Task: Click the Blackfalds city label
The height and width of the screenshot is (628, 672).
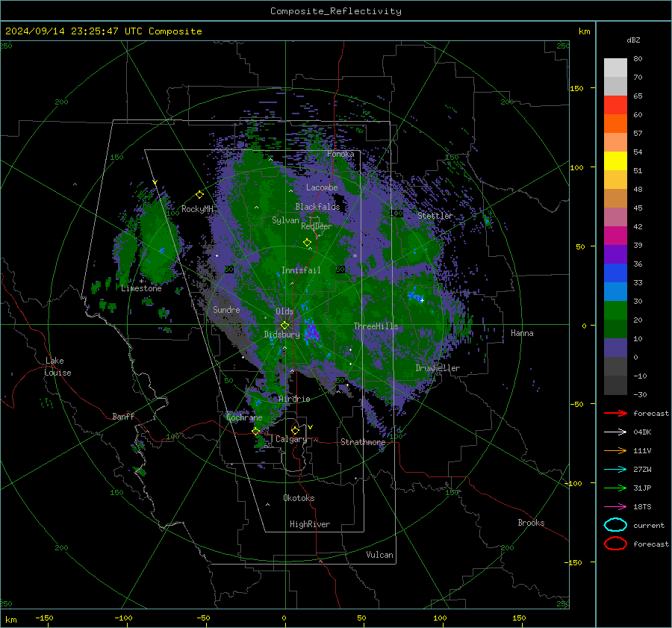Action: pos(317,207)
